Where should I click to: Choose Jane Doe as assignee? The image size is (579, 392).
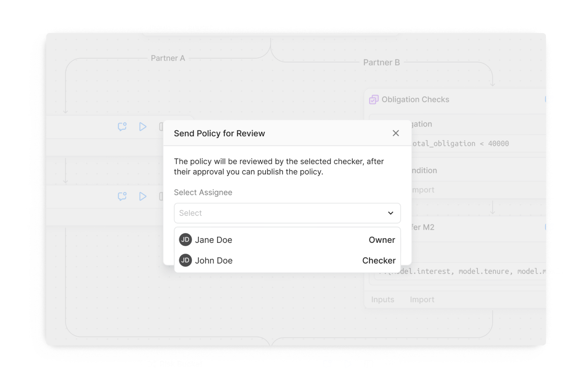click(x=214, y=240)
